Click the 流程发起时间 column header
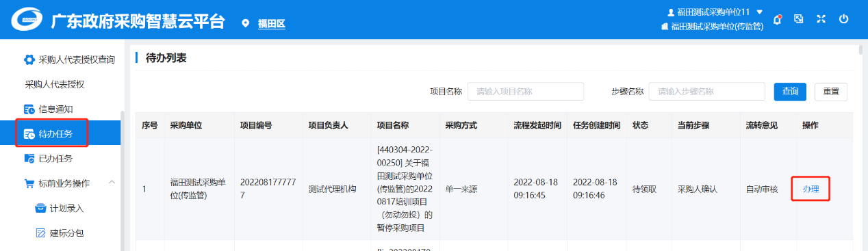 click(538, 126)
